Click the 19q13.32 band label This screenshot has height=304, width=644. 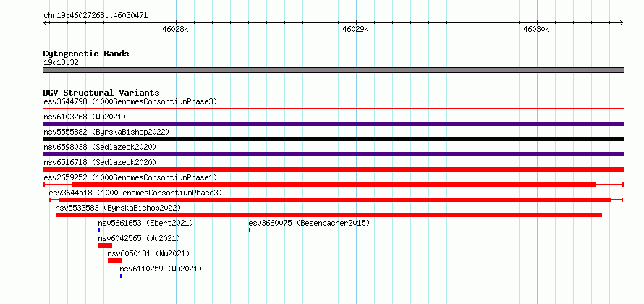(x=61, y=63)
